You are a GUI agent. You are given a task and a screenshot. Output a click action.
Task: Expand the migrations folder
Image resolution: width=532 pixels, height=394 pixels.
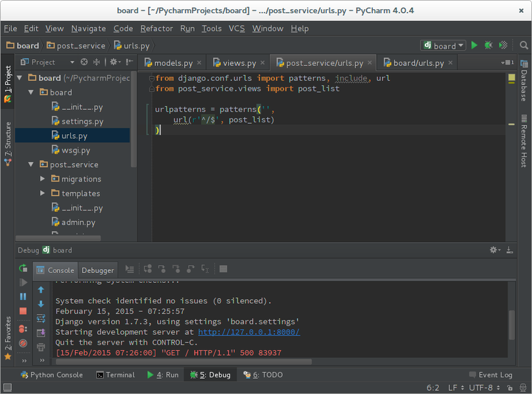42,178
